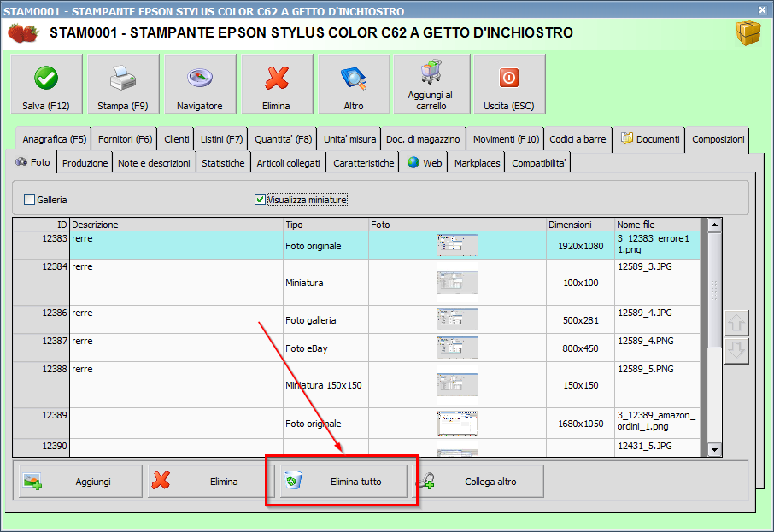Click the Foto column header
The height and width of the screenshot is (532, 774).
click(x=458, y=225)
